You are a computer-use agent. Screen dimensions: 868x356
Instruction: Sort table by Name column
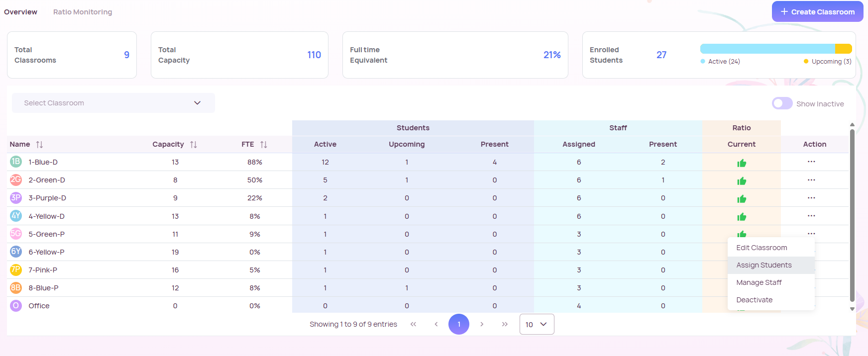[39, 145]
